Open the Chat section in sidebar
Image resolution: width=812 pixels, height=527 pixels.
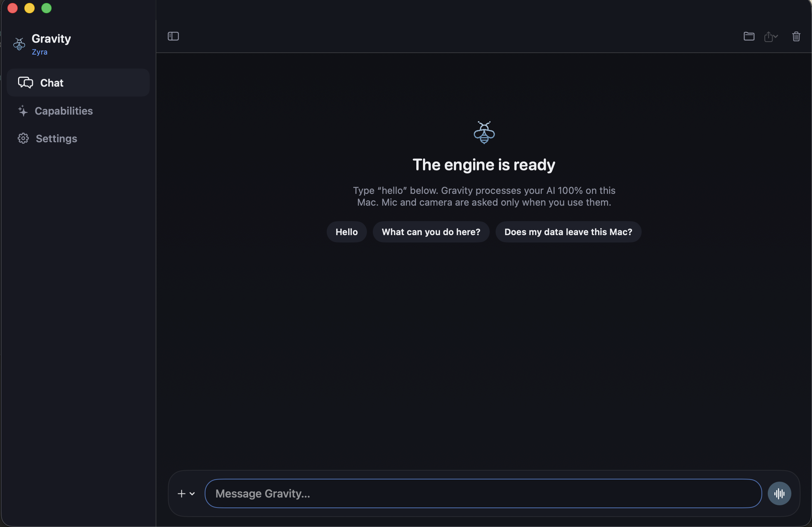[78, 83]
